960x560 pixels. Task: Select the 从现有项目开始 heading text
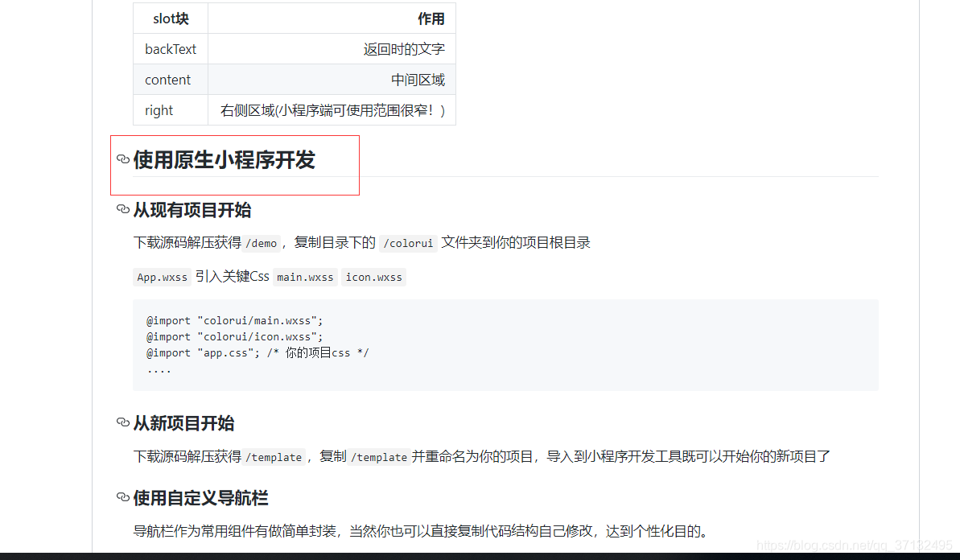[192, 209]
